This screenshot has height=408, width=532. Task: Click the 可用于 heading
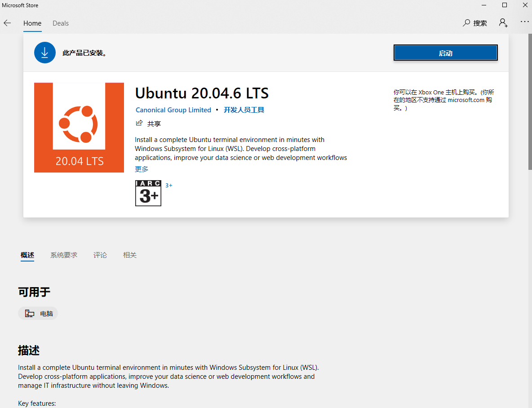pos(34,292)
